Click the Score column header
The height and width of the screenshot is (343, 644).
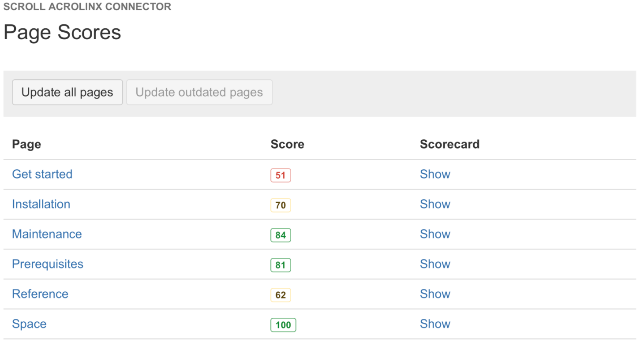287,144
